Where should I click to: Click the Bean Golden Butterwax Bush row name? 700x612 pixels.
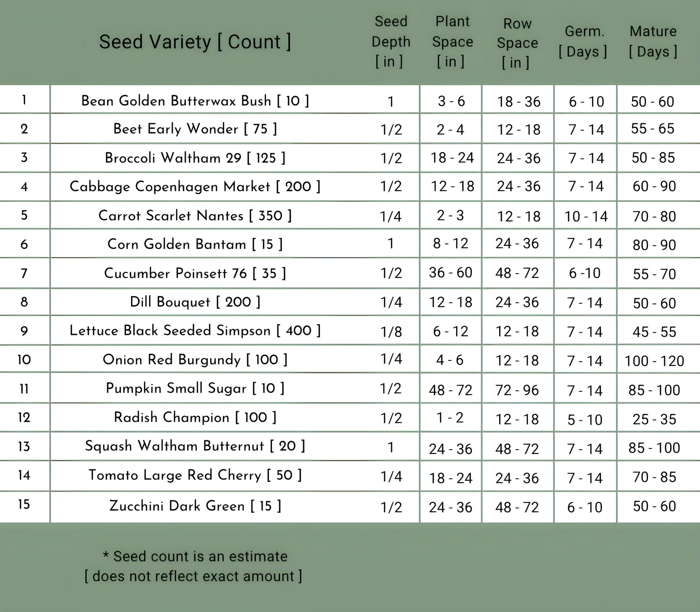[195, 101]
